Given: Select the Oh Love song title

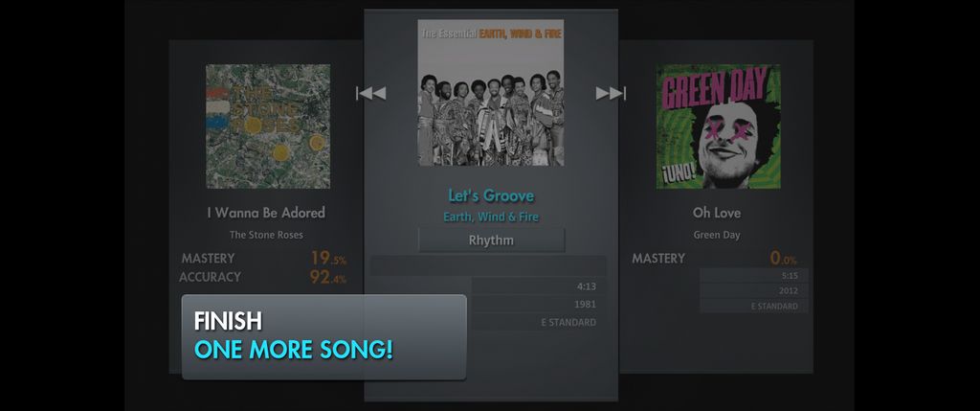Looking at the screenshot, I should point(717,213).
